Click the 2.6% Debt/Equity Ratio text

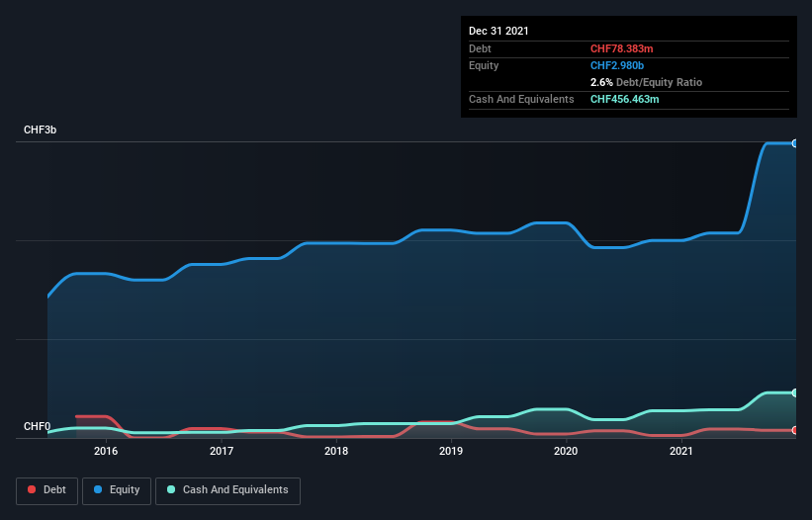point(646,82)
